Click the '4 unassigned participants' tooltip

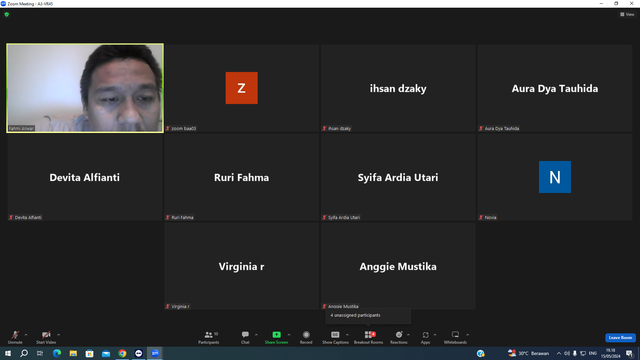(x=368, y=316)
